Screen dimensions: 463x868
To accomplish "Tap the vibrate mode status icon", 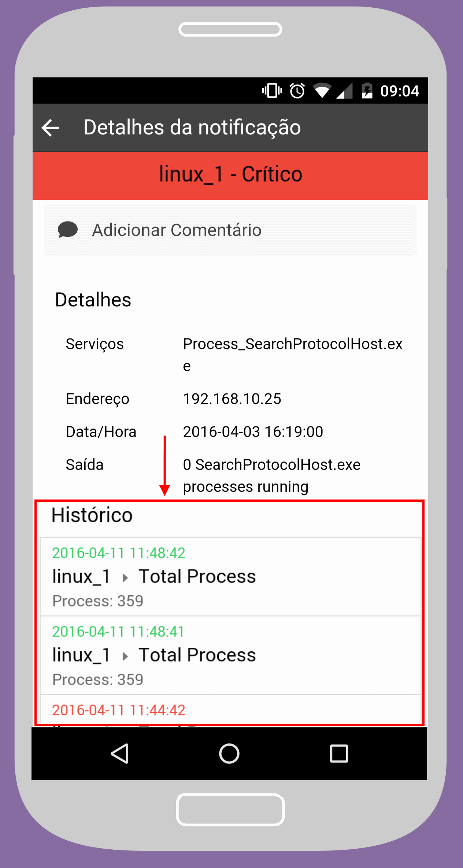I will [272, 90].
